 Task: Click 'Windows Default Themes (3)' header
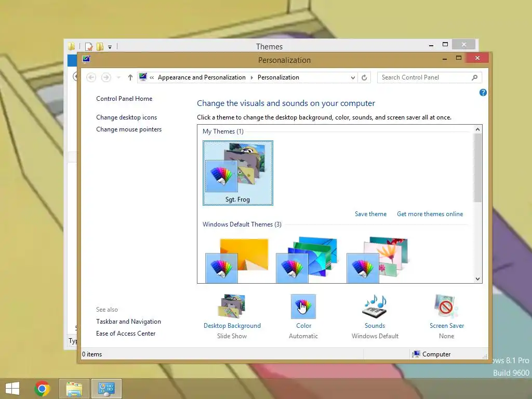242,224
